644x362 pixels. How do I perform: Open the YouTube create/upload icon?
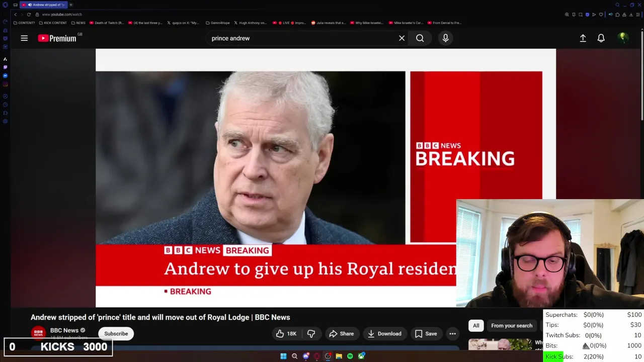(x=583, y=38)
